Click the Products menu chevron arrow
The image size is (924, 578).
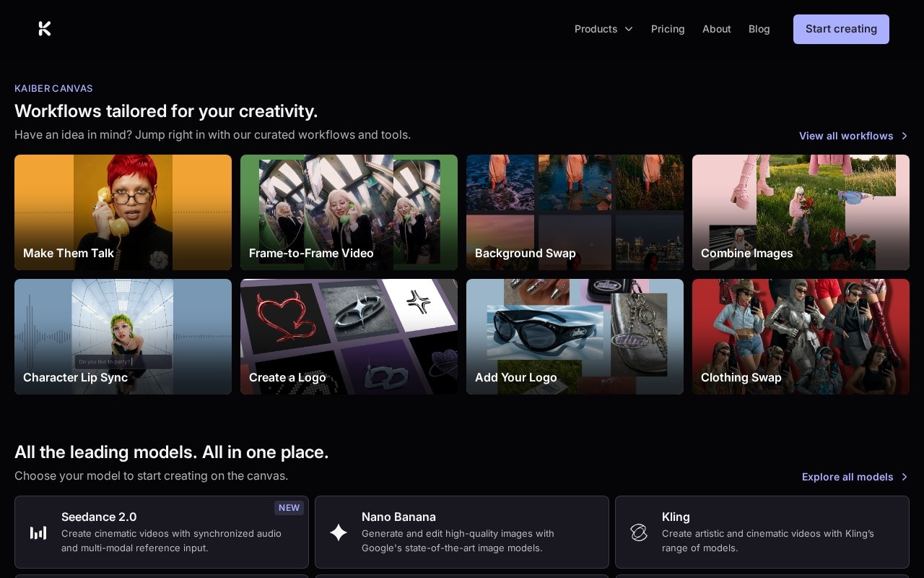click(629, 29)
